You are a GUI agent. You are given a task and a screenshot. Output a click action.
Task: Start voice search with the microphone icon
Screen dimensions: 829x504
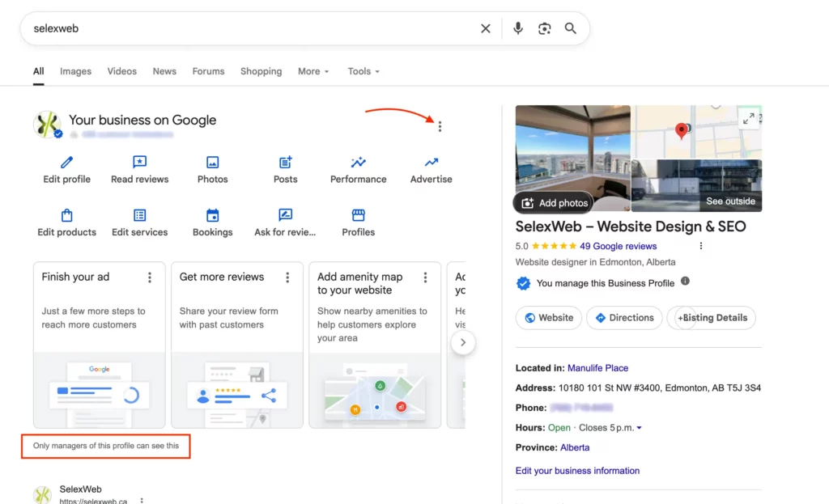(x=517, y=28)
